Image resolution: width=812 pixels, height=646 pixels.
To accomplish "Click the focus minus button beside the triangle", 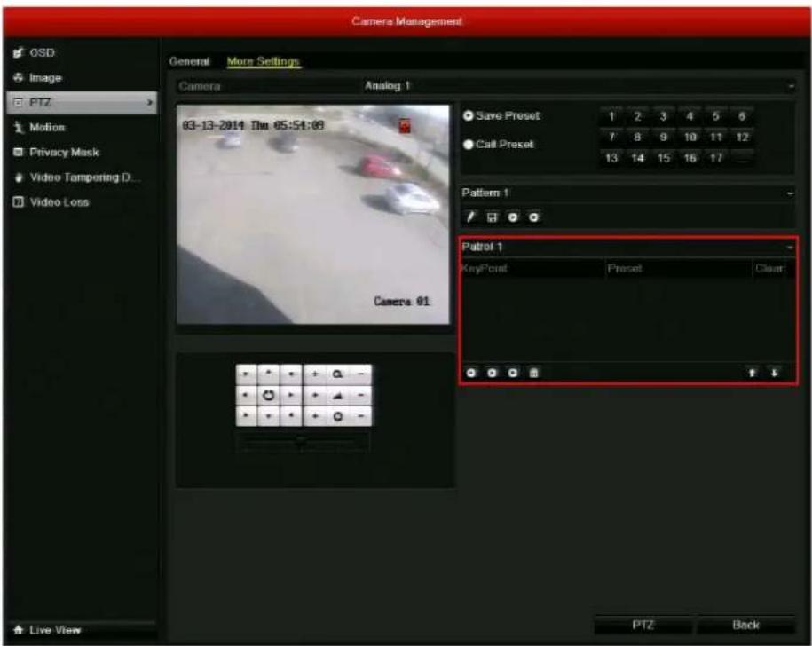I will [361, 396].
